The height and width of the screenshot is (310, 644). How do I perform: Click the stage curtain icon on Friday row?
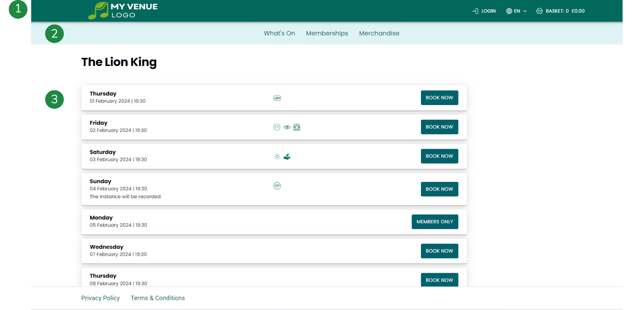[297, 127]
